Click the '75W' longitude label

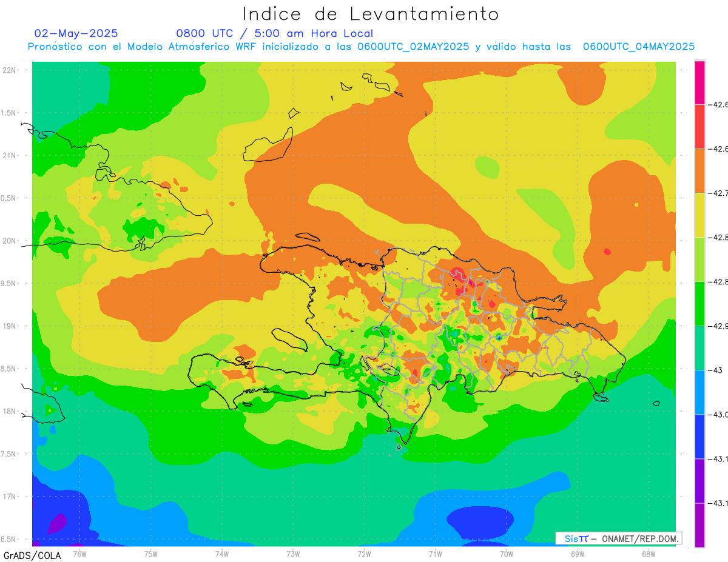pyautogui.click(x=151, y=554)
